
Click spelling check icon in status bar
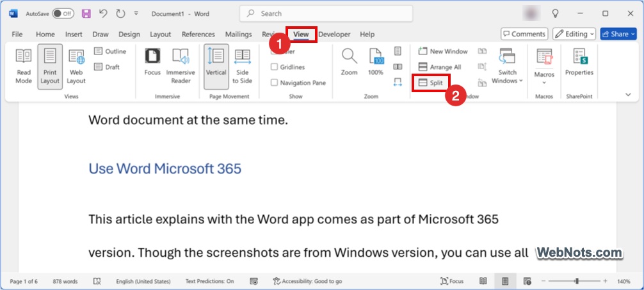click(x=97, y=282)
